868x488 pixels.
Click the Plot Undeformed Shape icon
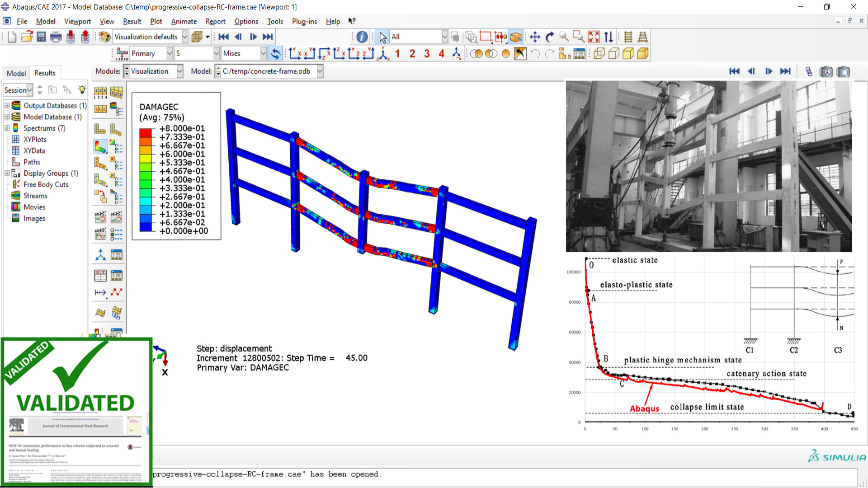click(100, 130)
